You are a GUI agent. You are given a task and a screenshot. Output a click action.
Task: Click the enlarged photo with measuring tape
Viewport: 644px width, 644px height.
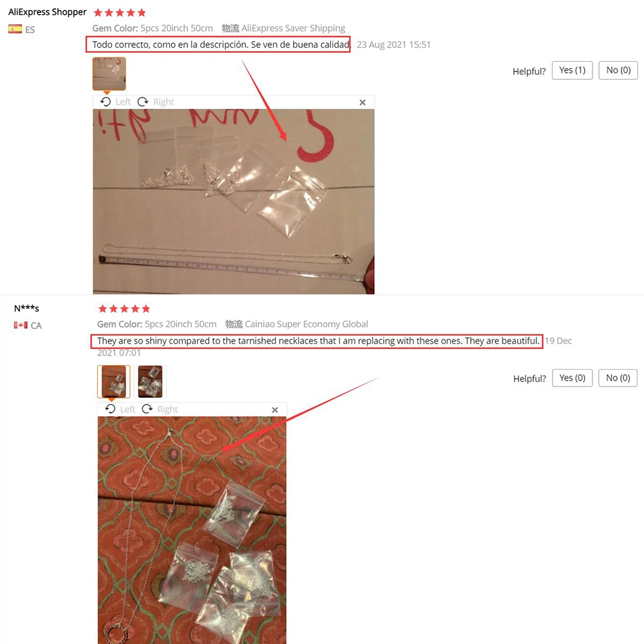(233, 201)
